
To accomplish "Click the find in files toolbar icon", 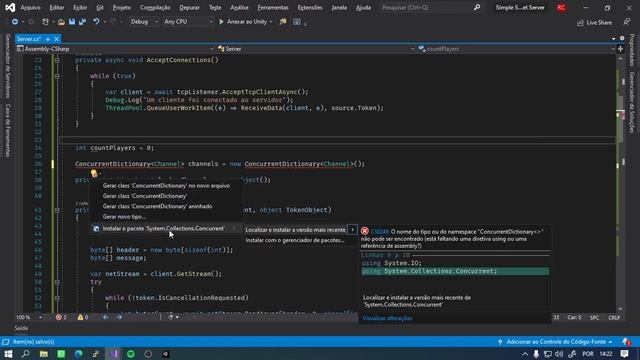I will [283, 22].
